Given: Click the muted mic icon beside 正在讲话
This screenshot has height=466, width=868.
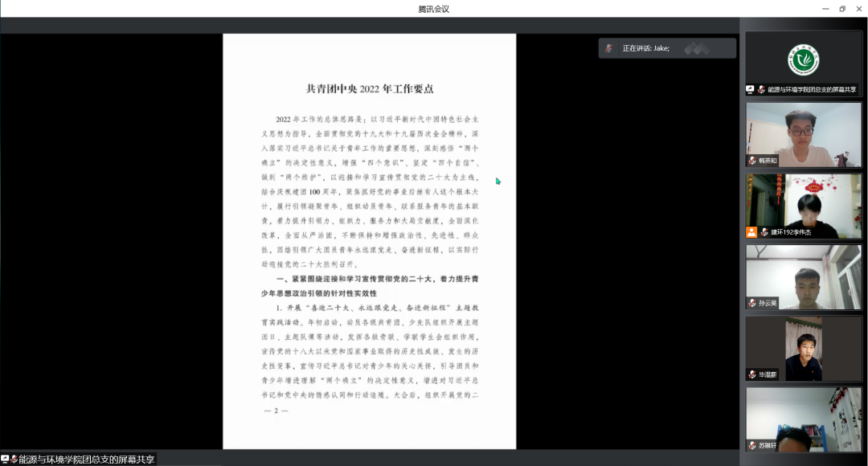Looking at the screenshot, I should click(x=609, y=48).
